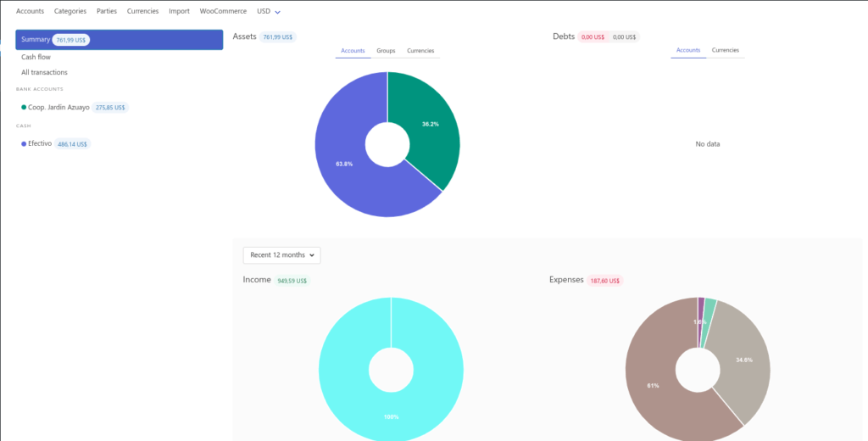This screenshot has width=868, height=441.
Task: Open Cash flow view
Action: pos(36,57)
